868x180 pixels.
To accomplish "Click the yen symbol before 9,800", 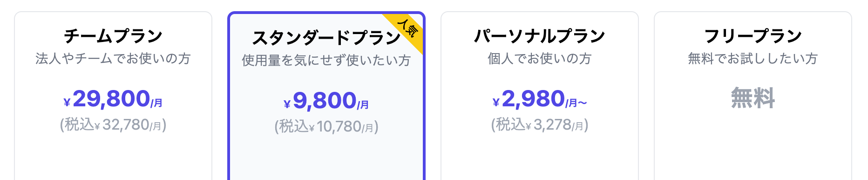I will [287, 104].
